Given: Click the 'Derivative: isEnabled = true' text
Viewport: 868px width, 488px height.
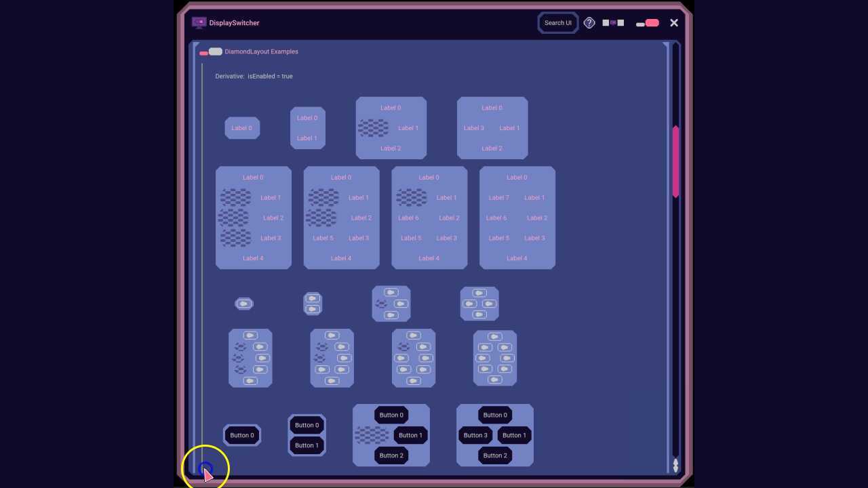Looking at the screenshot, I should click(254, 77).
